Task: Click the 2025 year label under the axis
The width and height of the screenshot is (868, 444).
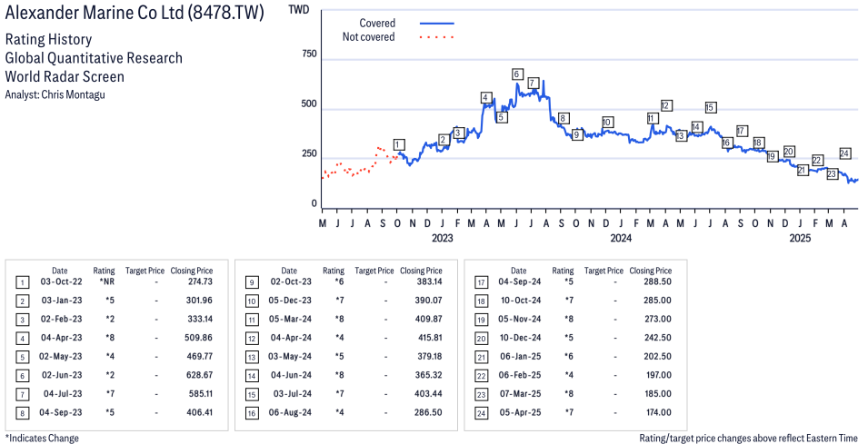Action: coord(800,238)
